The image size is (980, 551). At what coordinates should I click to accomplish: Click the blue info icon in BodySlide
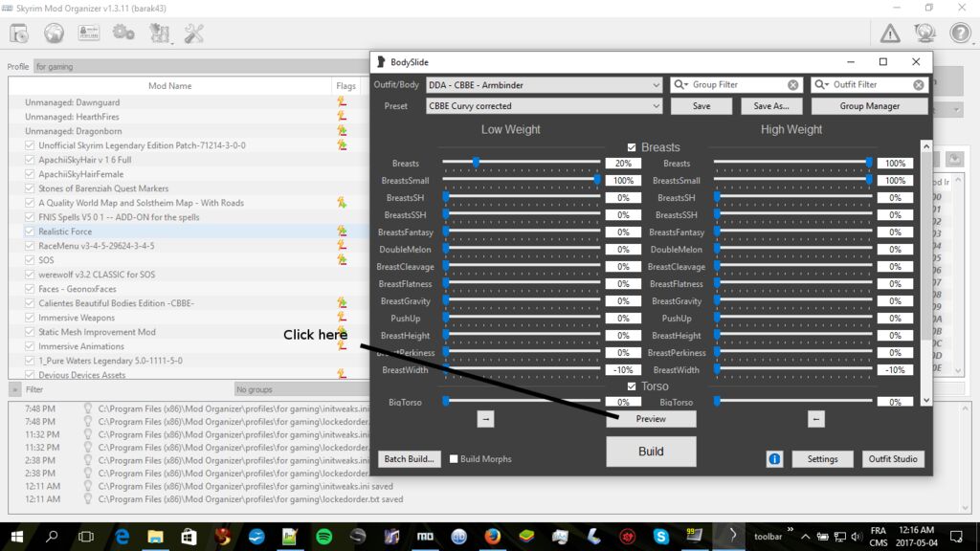(x=773, y=458)
